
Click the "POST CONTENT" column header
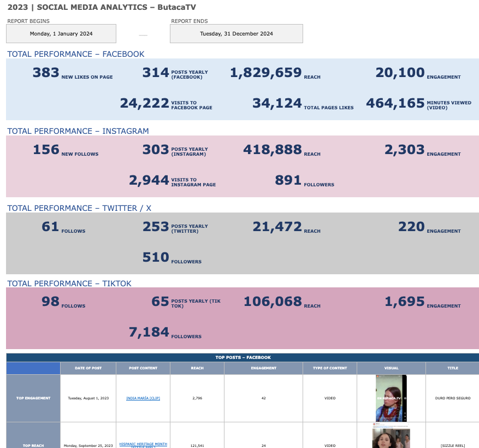[x=143, y=368]
